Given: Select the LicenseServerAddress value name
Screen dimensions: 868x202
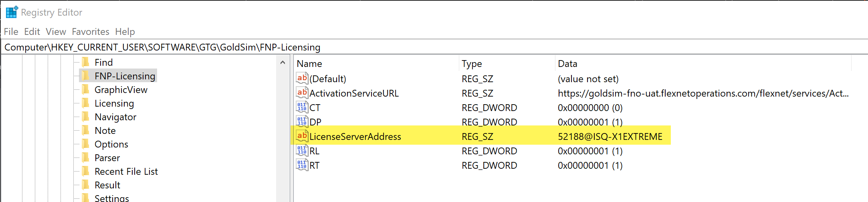Looking at the screenshot, I should [355, 137].
